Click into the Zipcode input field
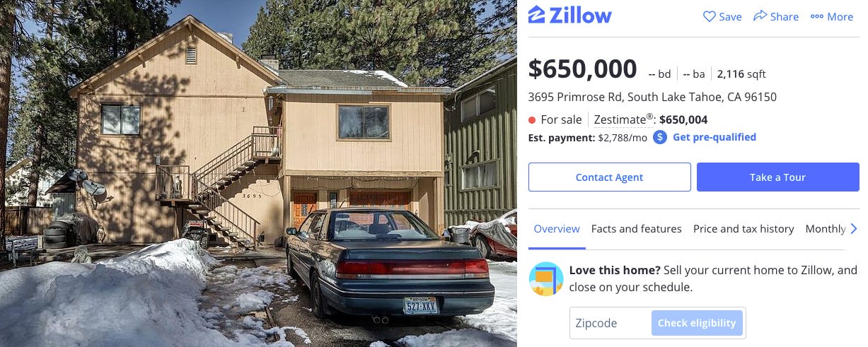The width and height of the screenshot is (868, 347). coord(611,323)
